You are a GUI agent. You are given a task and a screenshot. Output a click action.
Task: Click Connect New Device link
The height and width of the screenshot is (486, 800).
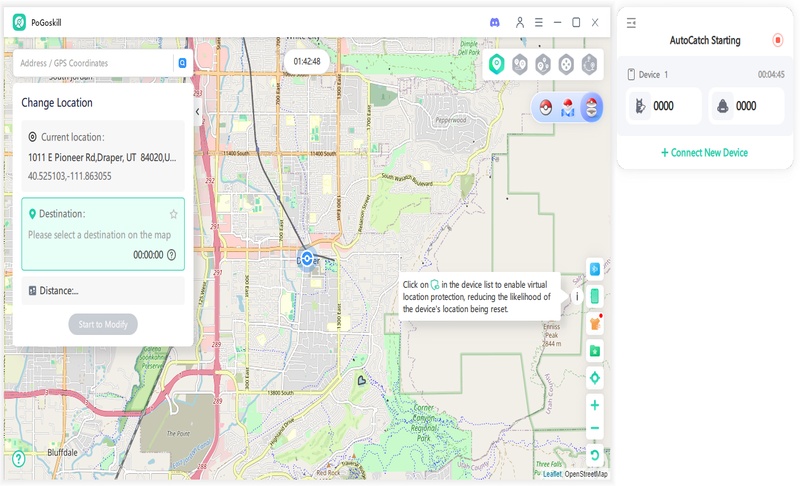[x=704, y=153]
